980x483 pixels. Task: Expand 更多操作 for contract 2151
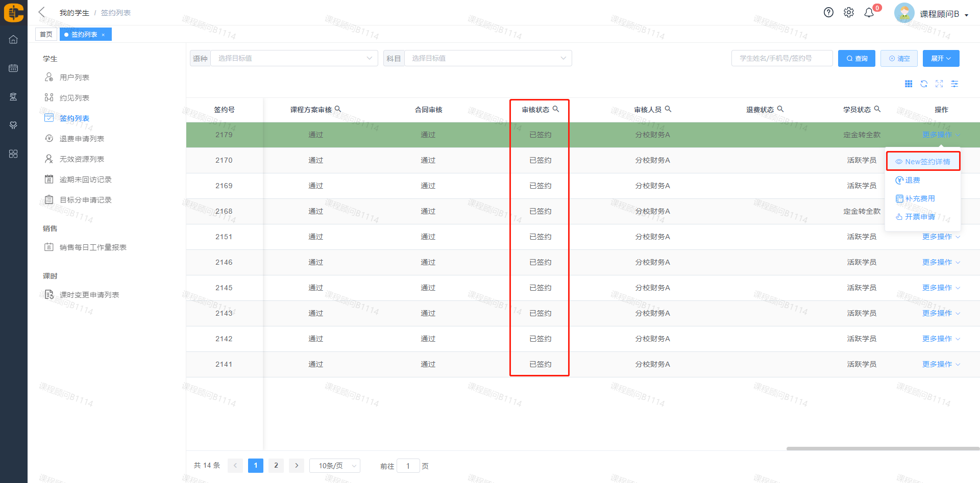[x=941, y=237]
